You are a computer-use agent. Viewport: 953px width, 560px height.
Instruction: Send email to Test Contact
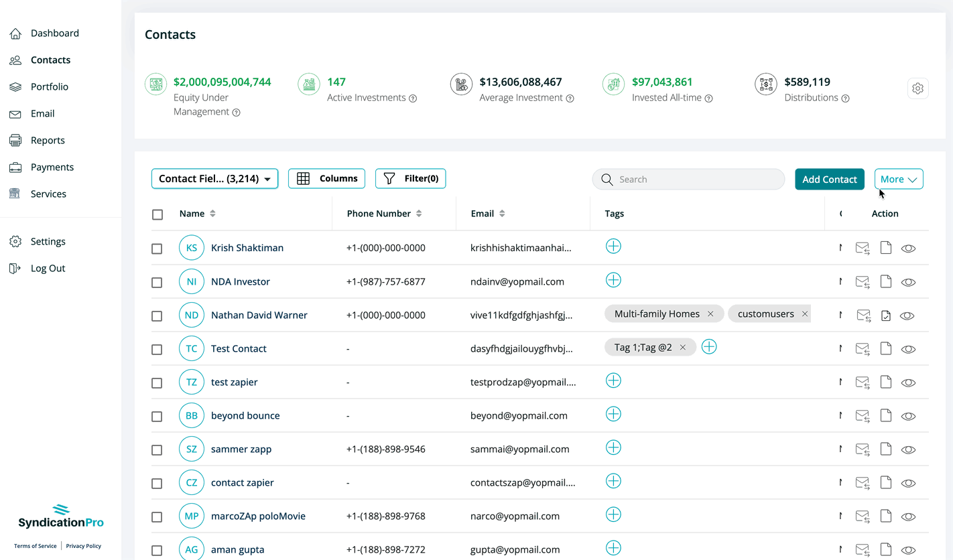click(x=863, y=349)
